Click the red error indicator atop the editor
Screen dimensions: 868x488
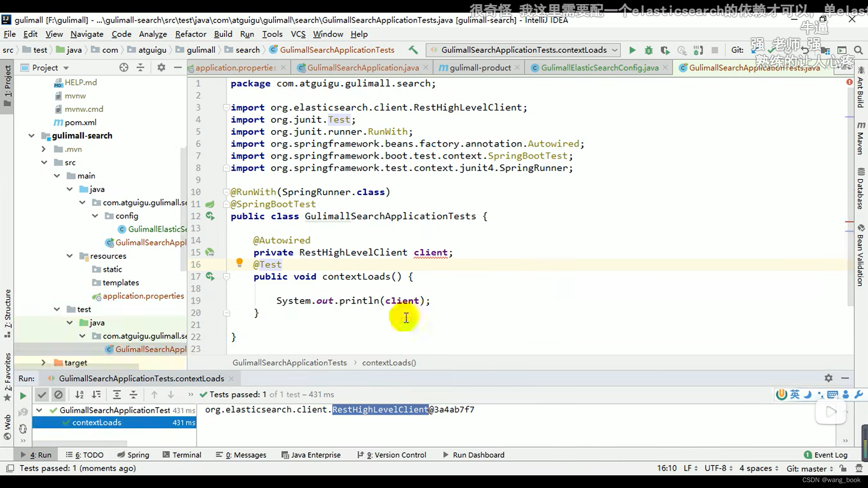[849, 82]
